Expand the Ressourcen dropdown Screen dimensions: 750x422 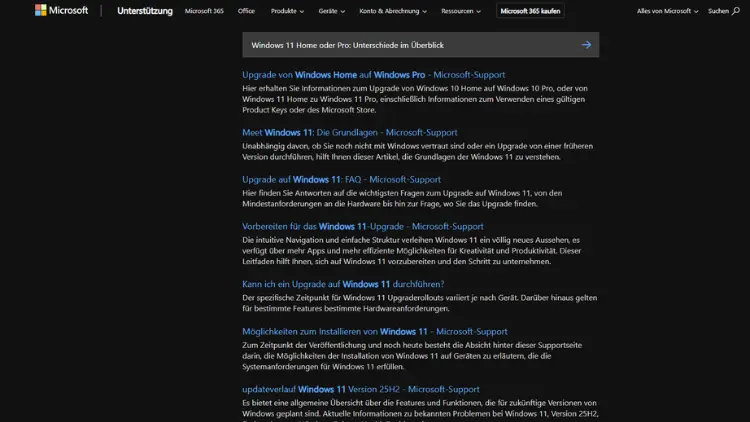pyautogui.click(x=461, y=11)
